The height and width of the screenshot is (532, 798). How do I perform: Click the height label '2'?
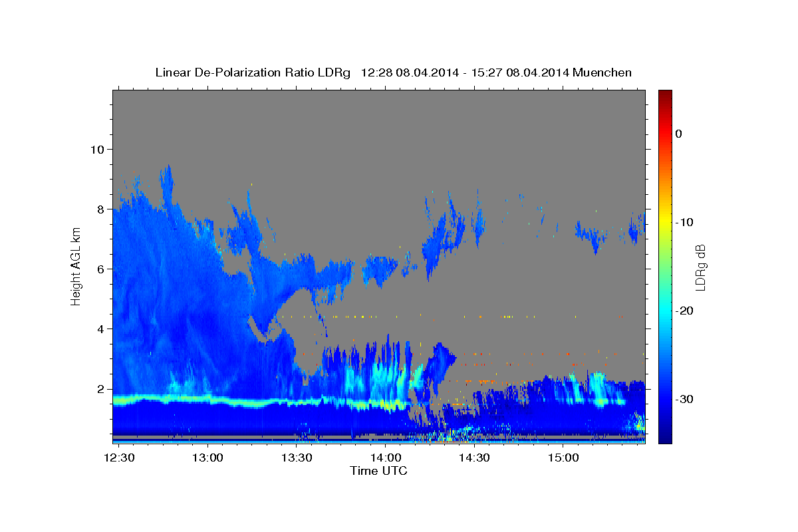100,389
